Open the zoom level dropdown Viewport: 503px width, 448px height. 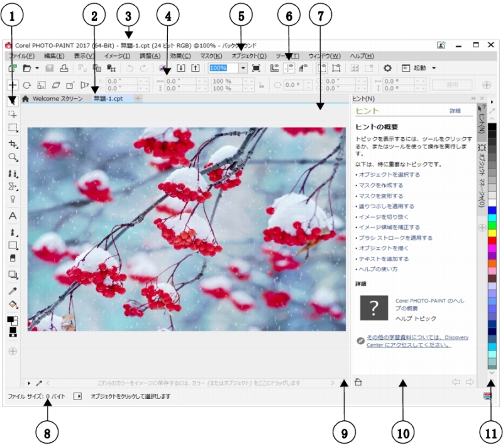[243, 68]
